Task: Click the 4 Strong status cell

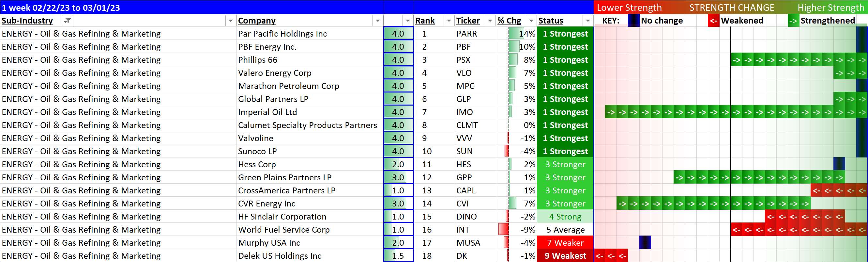Action: click(x=565, y=216)
